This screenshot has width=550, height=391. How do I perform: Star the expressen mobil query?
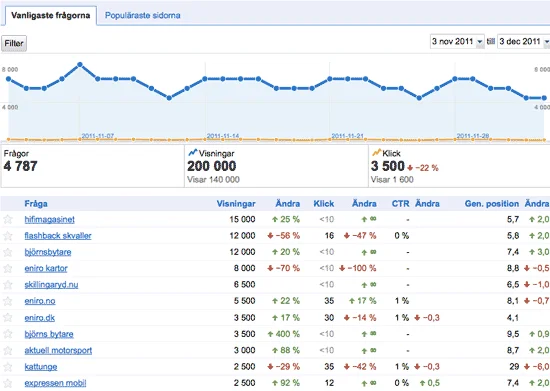(x=8, y=383)
